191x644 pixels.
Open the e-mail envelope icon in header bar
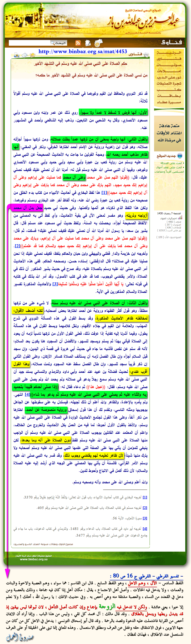[x=98, y=43]
